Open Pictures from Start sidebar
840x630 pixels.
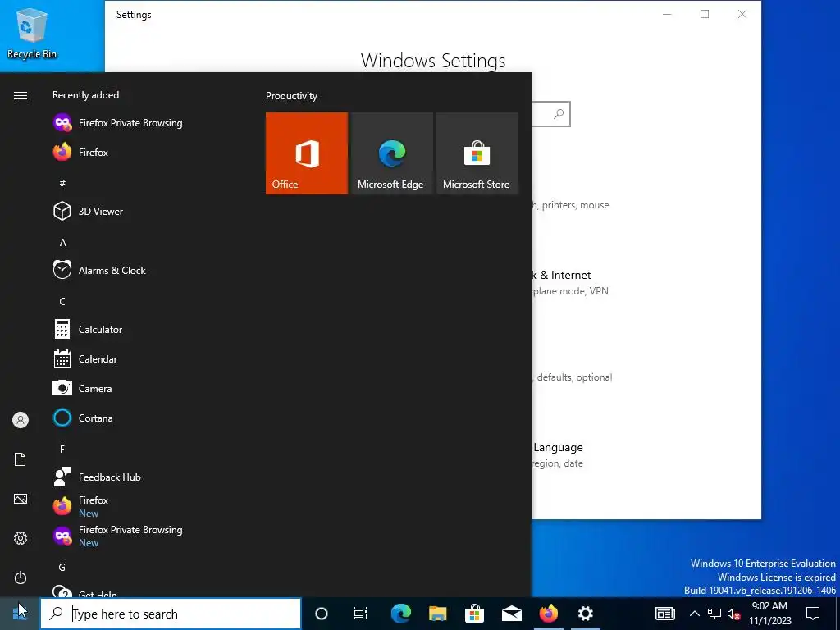21,499
